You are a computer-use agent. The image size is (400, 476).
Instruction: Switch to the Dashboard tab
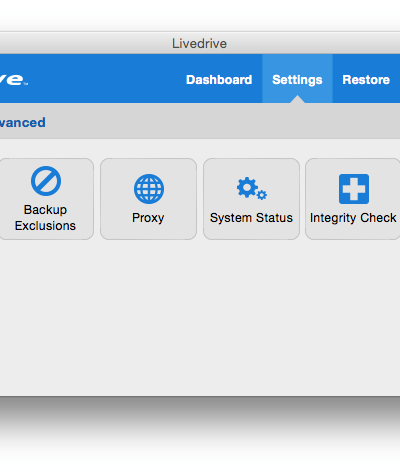tap(219, 80)
